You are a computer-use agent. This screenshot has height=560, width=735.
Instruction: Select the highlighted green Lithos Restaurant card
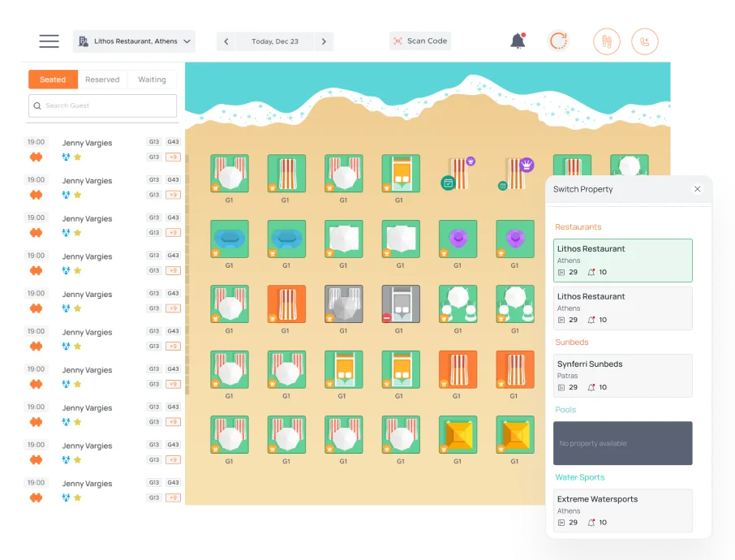click(622, 261)
